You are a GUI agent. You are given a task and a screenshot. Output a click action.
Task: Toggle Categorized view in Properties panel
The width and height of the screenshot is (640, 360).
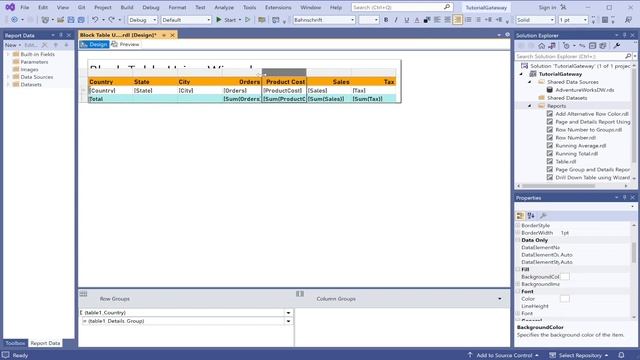pyautogui.click(x=520, y=216)
